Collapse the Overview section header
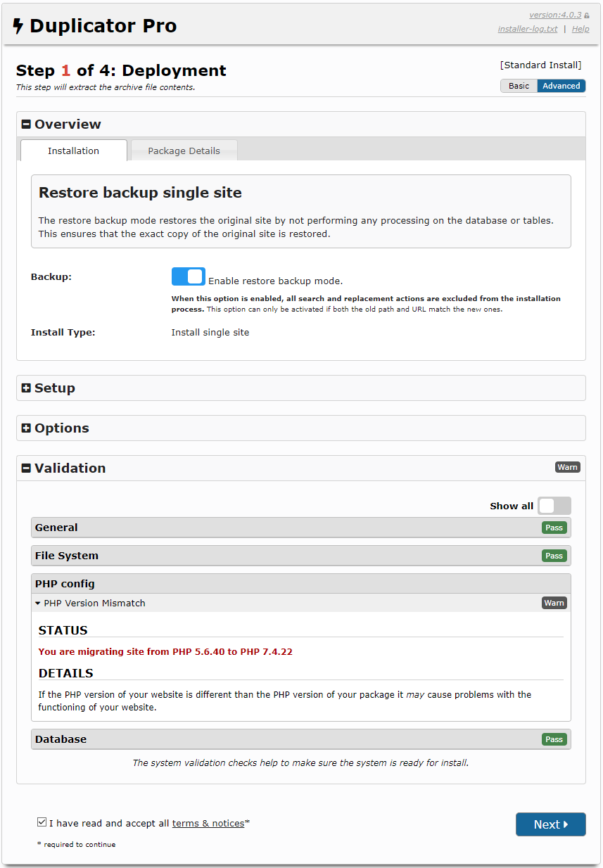The width and height of the screenshot is (603, 868). click(x=301, y=125)
